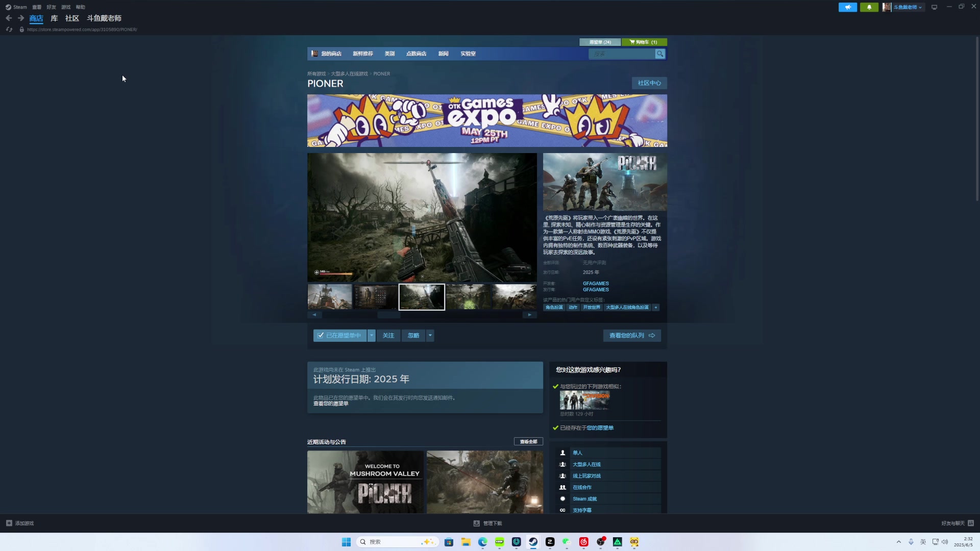Screen dimensions: 980x551
Task: Open 好友与聊天 friends chat
Action: 958,523
